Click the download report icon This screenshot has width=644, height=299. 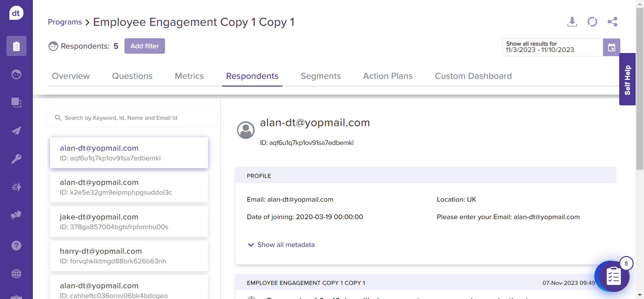tap(572, 22)
